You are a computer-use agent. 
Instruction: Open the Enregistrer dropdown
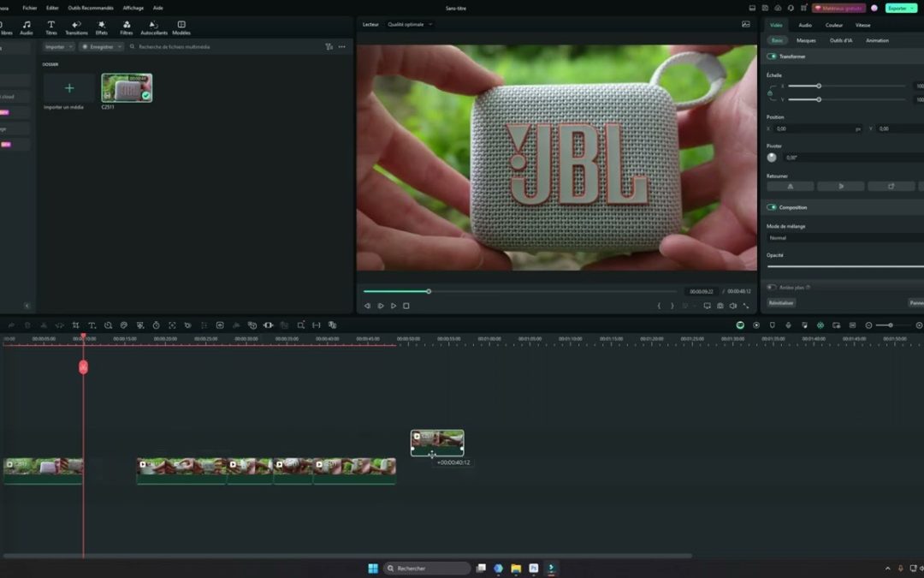[101, 46]
